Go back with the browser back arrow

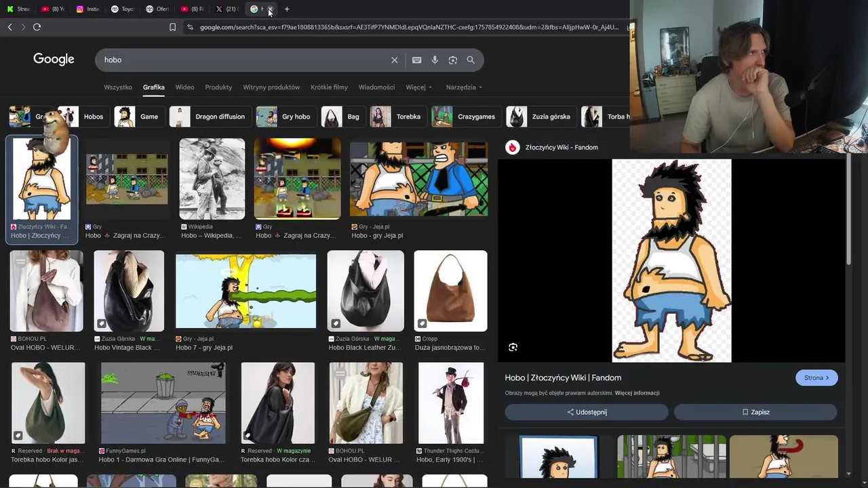click(9, 27)
